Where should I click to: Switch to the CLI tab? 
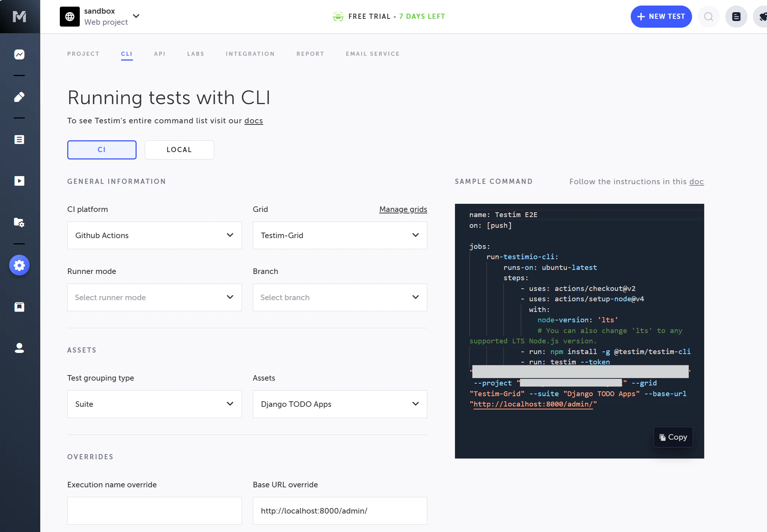[127, 54]
